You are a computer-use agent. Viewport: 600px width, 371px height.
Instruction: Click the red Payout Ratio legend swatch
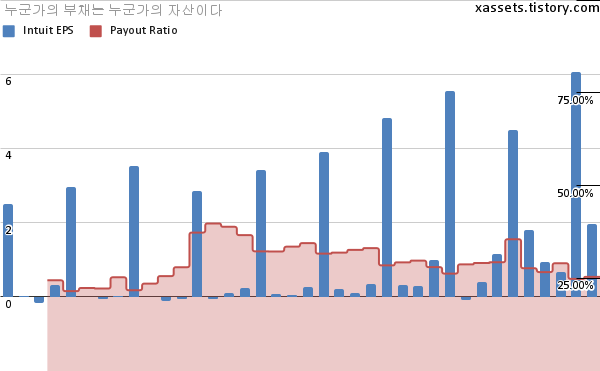(x=96, y=31)
